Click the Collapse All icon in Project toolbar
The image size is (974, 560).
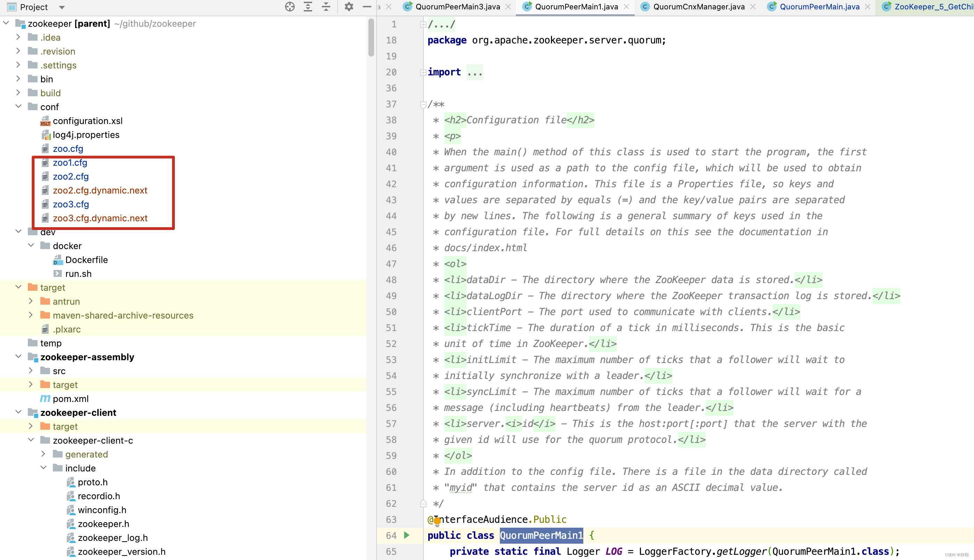(326, 7)
